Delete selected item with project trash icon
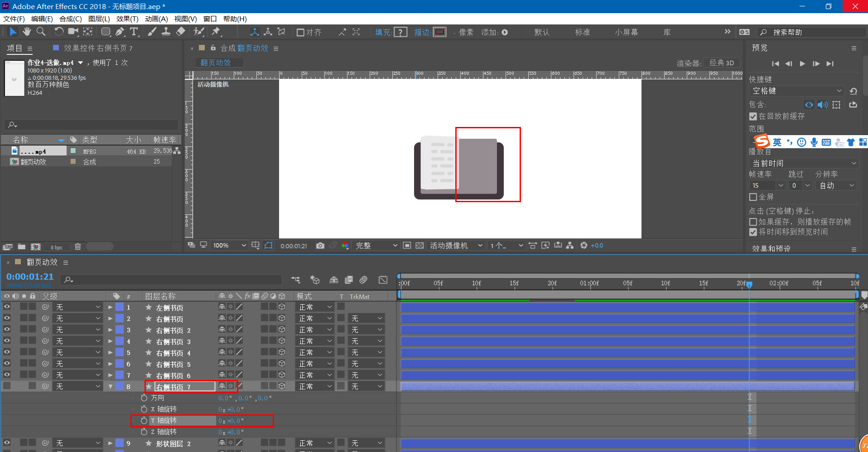This screenshot has height=452, width=868. coord(78,247)
